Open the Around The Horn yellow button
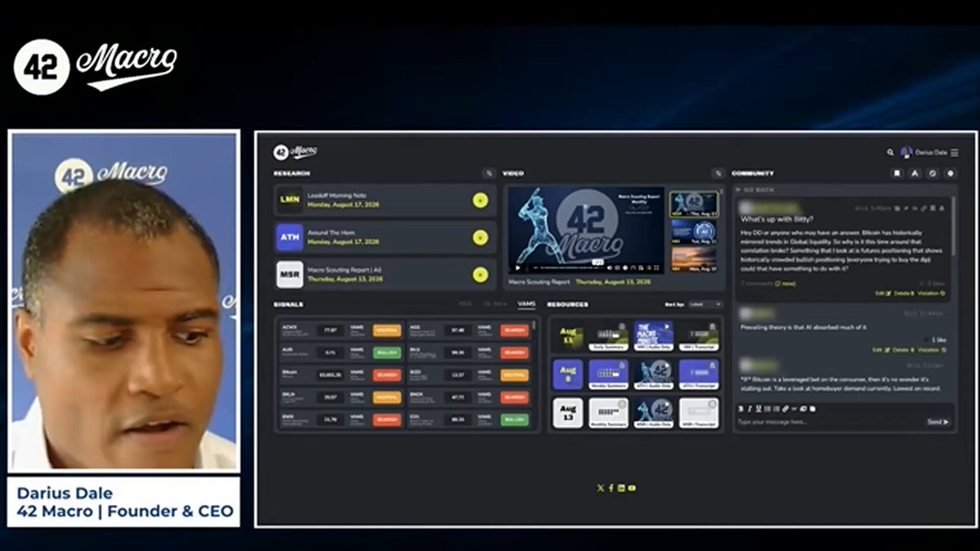 [480, 238]
